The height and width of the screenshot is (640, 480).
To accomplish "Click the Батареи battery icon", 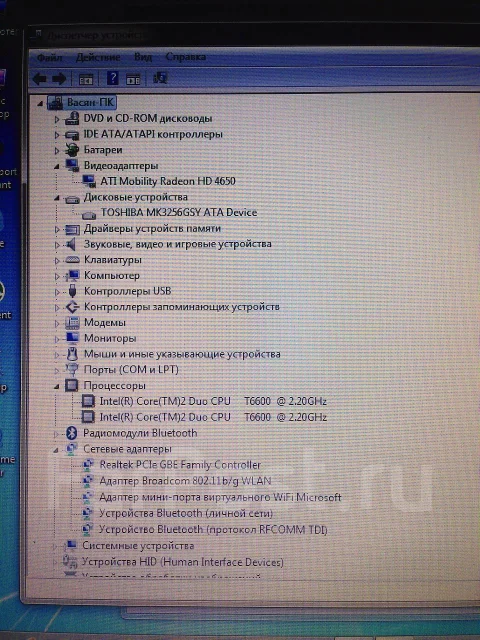I will tap(72, 150).
